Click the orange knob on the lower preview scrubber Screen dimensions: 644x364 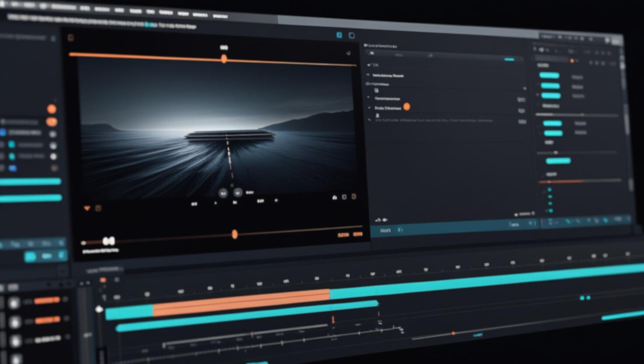[234, 234]
